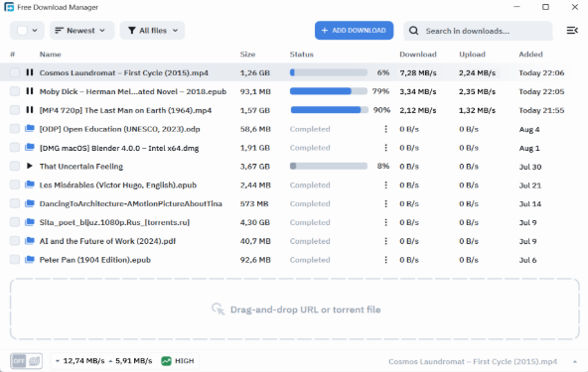This screenshot has height=372, width=588.
Task: Click the funnel filter icon
Action: click(132, 31)
